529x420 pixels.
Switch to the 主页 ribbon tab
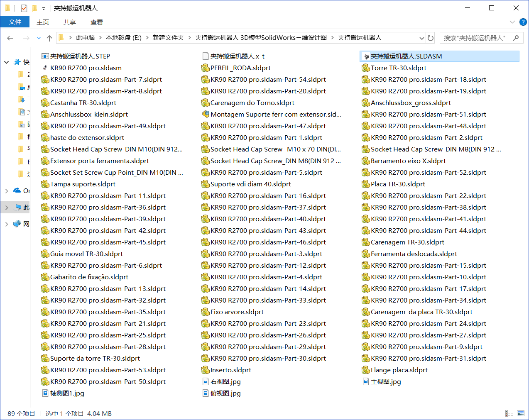click(43, 22)
